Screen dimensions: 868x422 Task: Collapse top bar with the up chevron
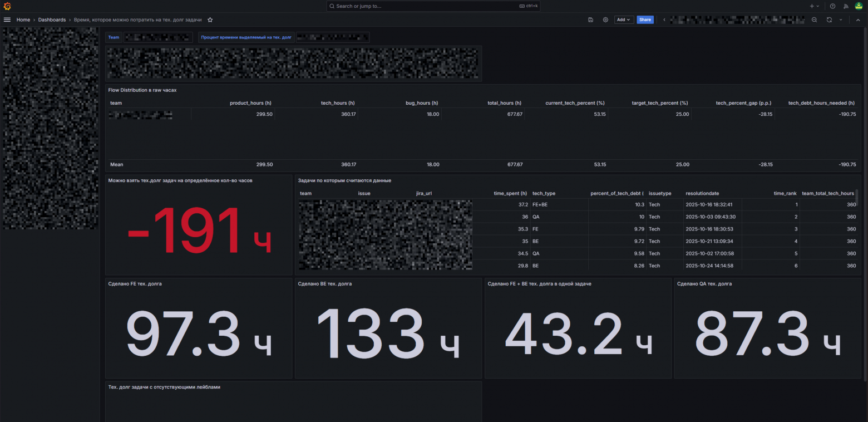pyautogui.click(x=858, y=19)
